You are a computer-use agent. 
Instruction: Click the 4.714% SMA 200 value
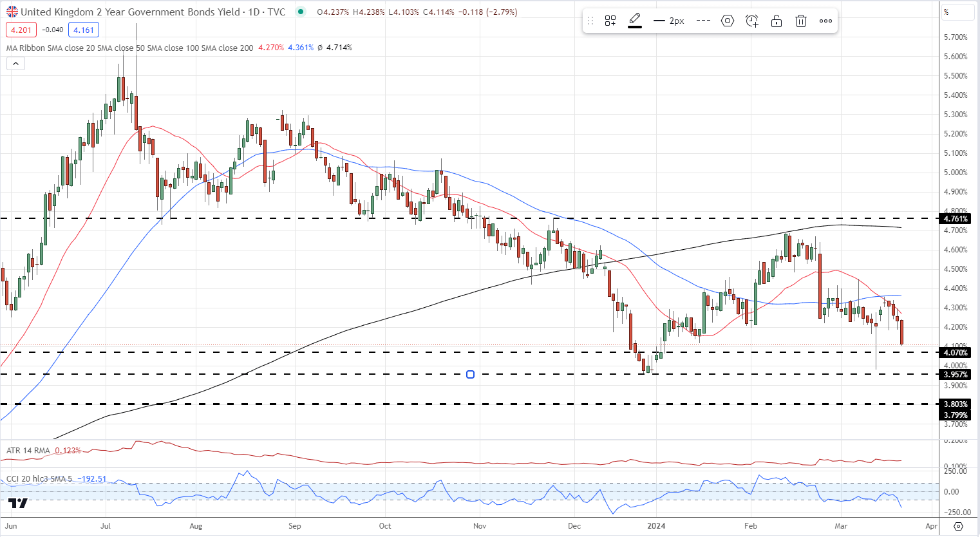coord(339,48)
